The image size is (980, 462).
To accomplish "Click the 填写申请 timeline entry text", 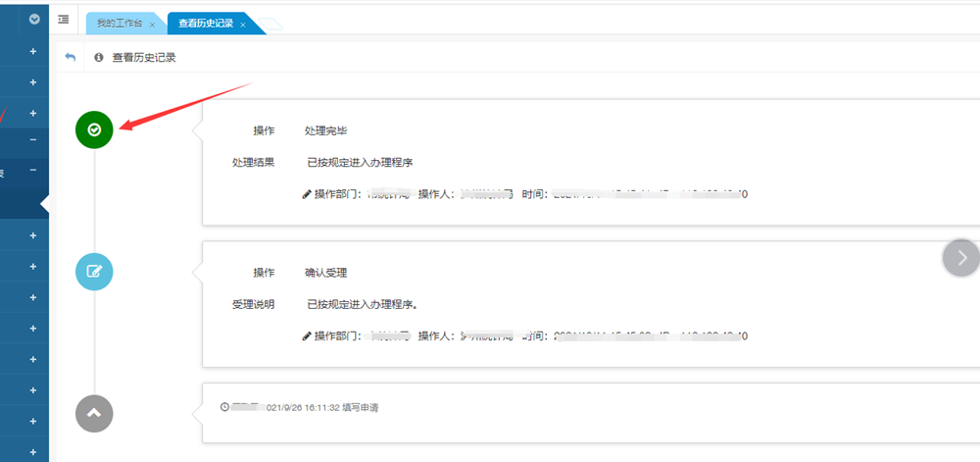I will click(x=360, y=407).
